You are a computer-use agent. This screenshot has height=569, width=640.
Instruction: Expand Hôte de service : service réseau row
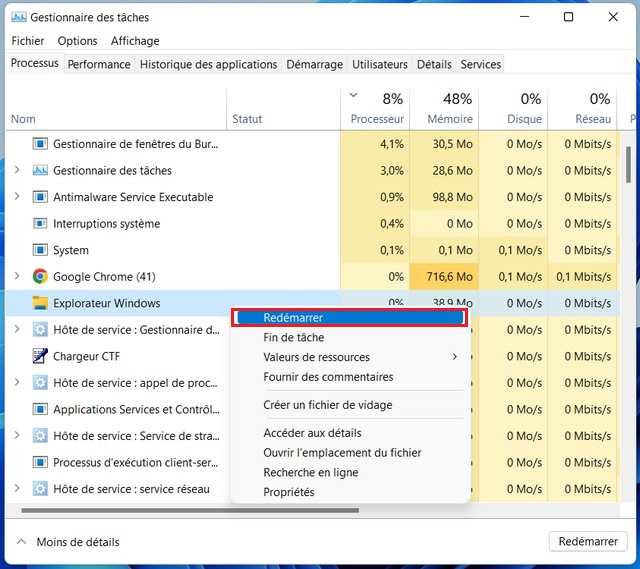click(17, 488)
